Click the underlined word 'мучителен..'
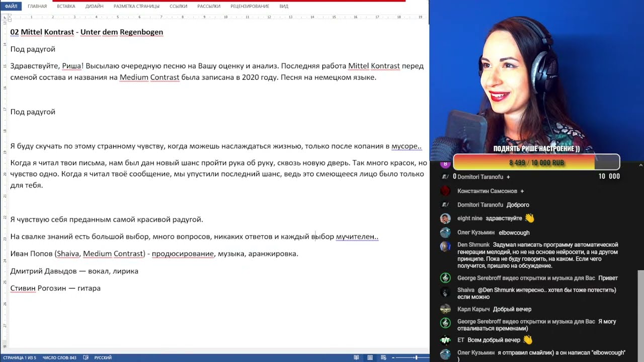This screenshot has width=644, height=362. tap(357, 236)
